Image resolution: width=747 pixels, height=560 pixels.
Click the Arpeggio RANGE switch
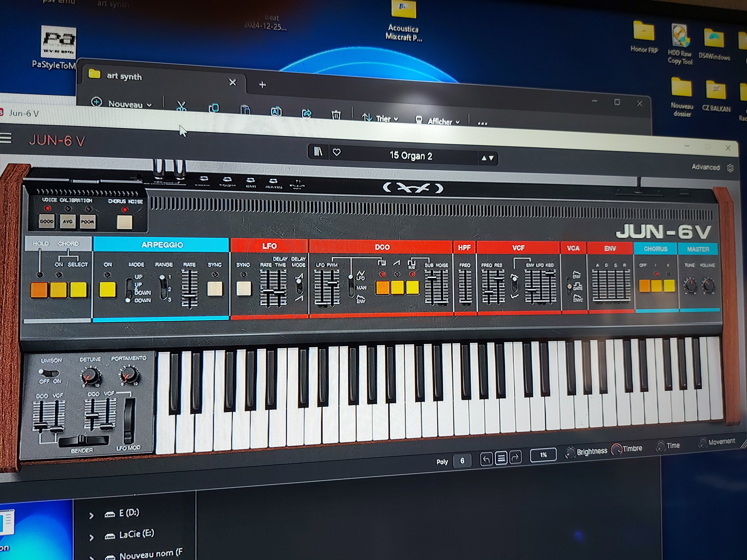coord(163,288)
